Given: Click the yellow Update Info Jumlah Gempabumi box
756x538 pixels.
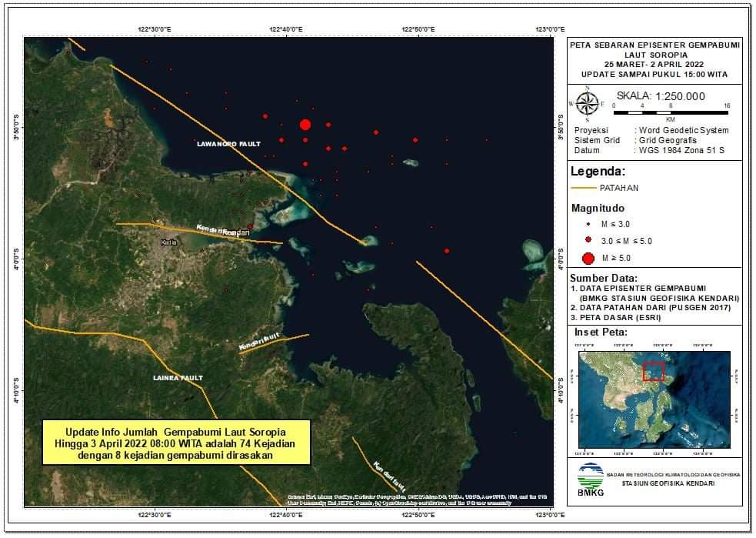Looking at the screenshot, I should coord(176,443).
